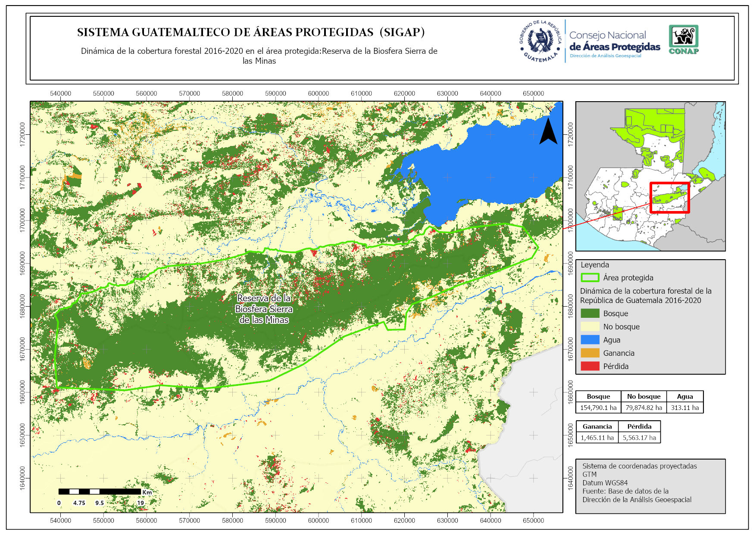Viewport: 756px width, 534px height.
Task: Select the Agua blue legend swatch
Action: (x=590, y=340)
